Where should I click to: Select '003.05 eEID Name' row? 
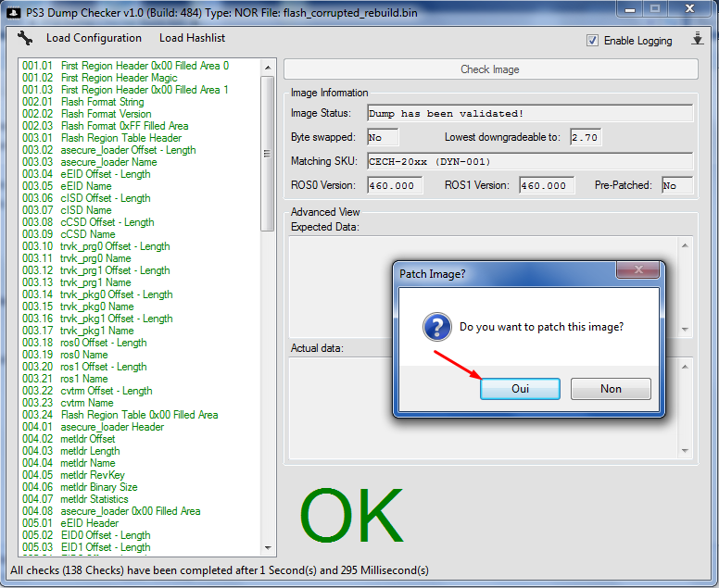coord(67,186)
